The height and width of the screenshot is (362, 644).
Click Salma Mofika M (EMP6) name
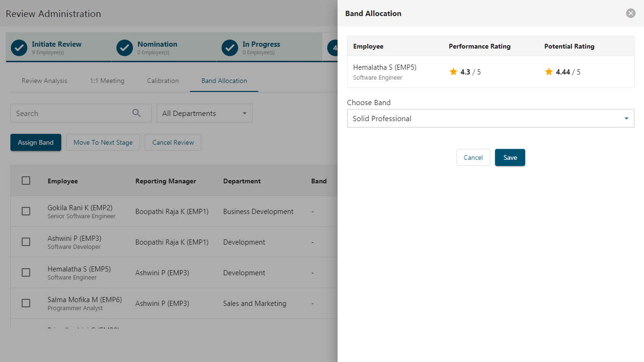[85, 299]
